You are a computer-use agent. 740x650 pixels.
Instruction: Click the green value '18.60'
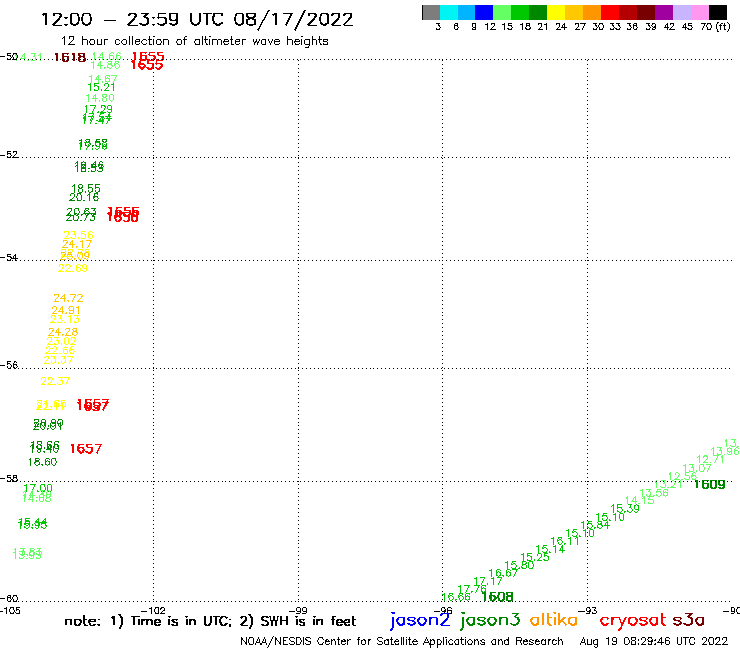[x=42, y=462]
